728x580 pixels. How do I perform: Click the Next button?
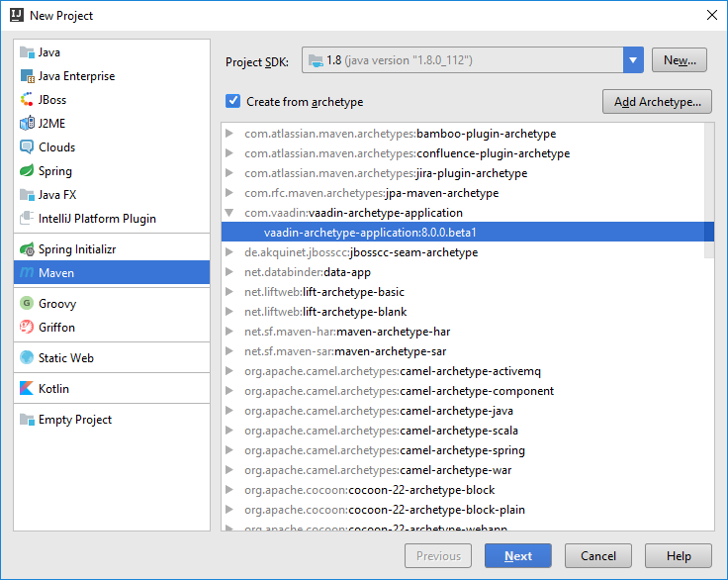coord(518,556)
